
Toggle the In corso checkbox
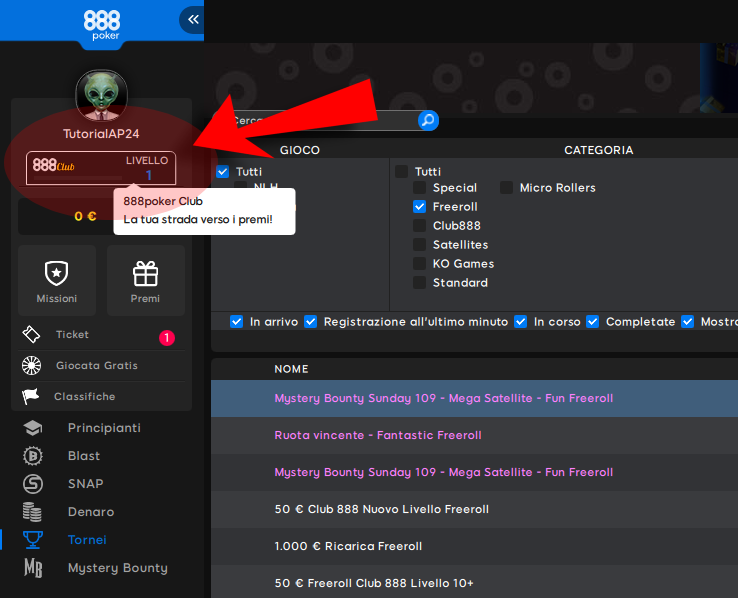tap(520, 322)
